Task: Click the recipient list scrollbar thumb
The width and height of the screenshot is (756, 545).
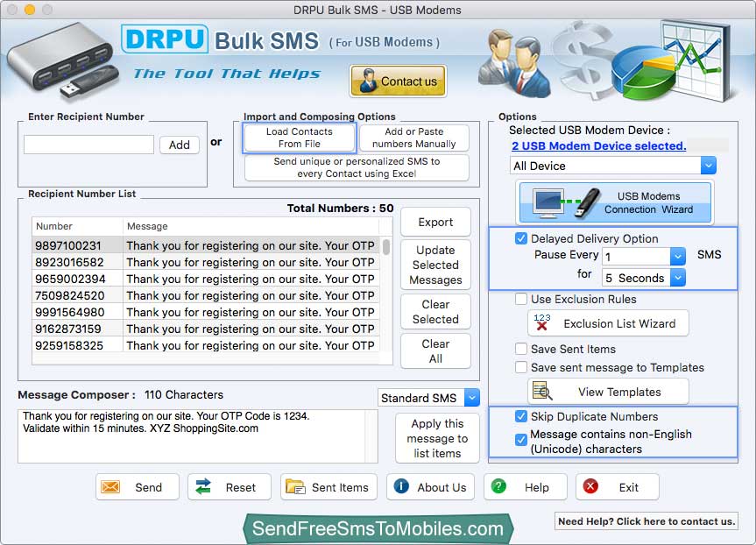Action: click(386, 247)
